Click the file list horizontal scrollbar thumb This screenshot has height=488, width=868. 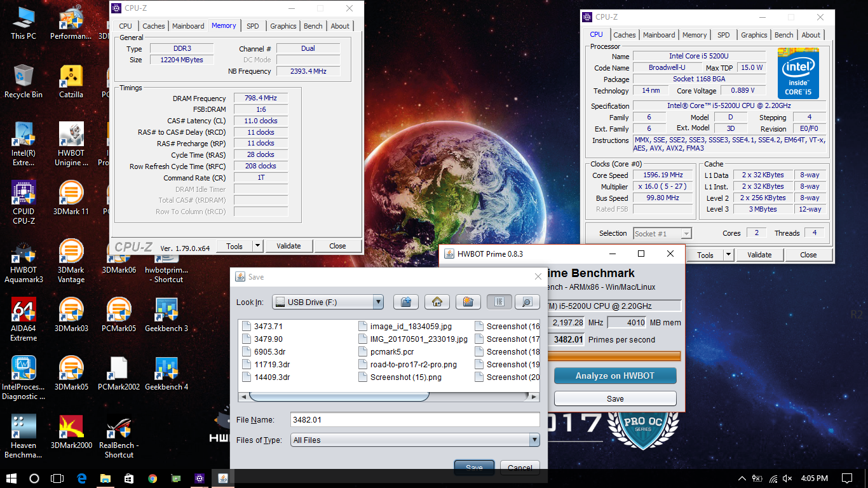pyautogui.click(x=339, y=396)
